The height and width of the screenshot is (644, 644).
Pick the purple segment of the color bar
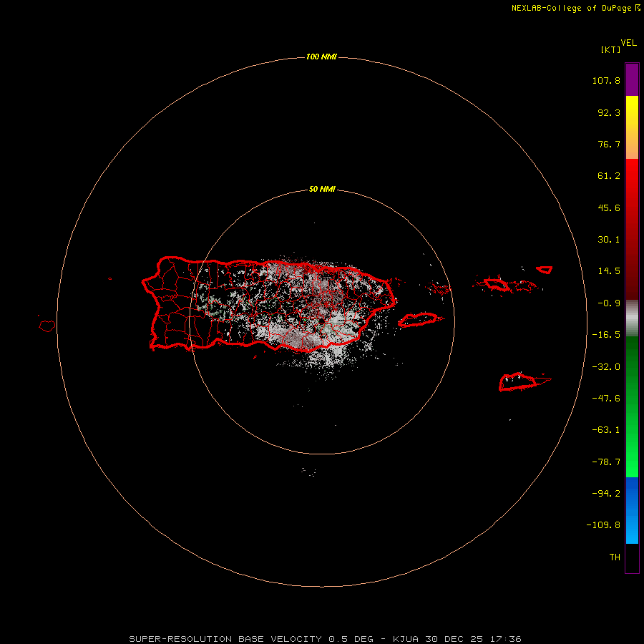click(x=632, y=79)
